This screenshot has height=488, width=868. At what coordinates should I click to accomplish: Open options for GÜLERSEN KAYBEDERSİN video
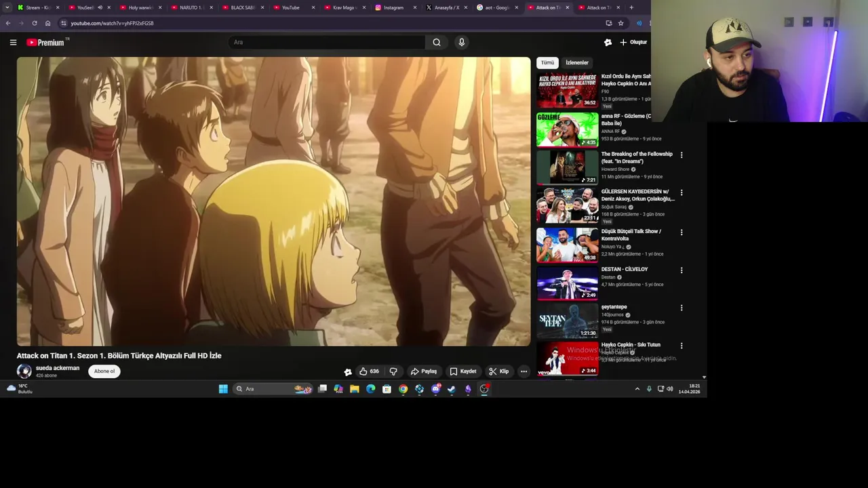point(682,193)
